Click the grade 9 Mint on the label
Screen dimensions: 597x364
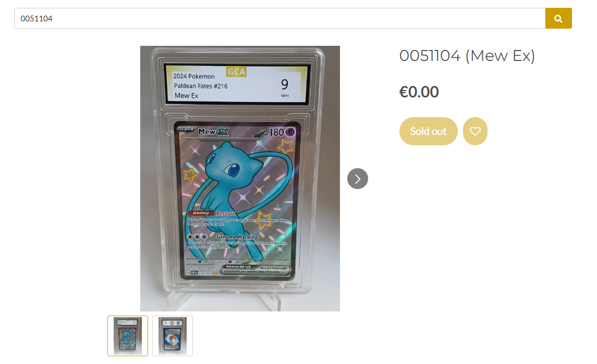point(285,87)
